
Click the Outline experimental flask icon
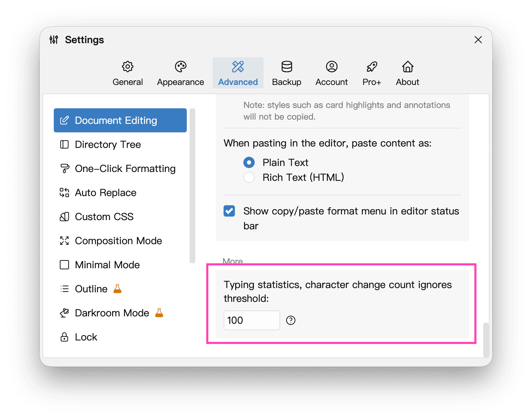click(117, 289)
